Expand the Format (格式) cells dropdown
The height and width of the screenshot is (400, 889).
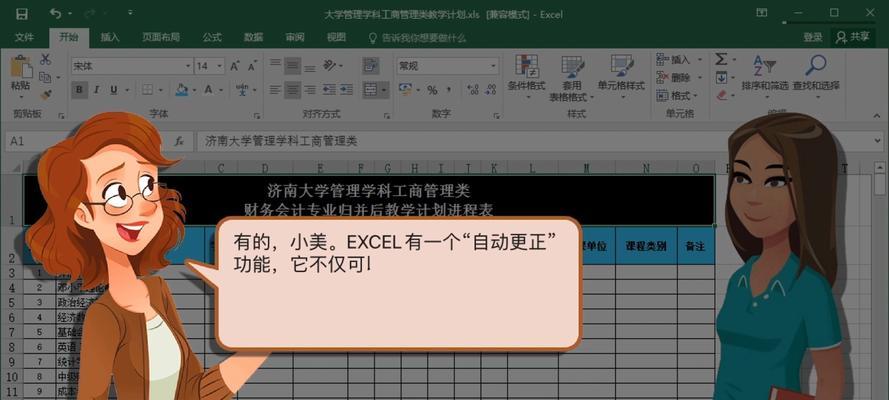point(696,96)
